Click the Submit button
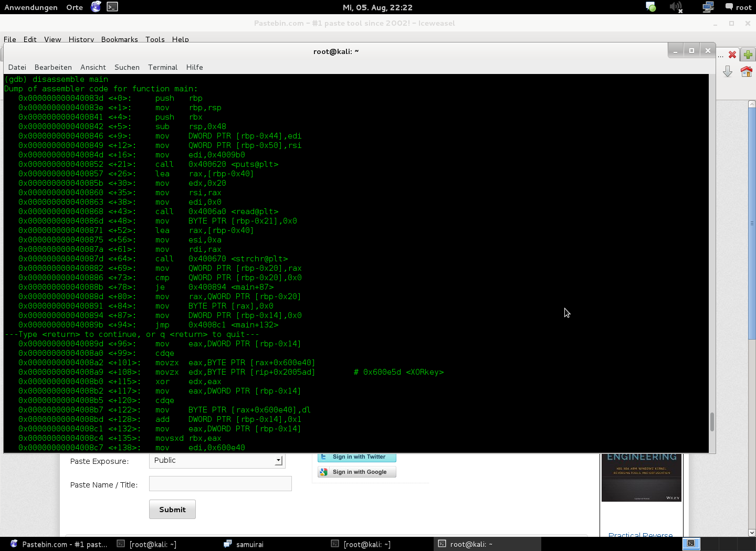 click(172, 510)
